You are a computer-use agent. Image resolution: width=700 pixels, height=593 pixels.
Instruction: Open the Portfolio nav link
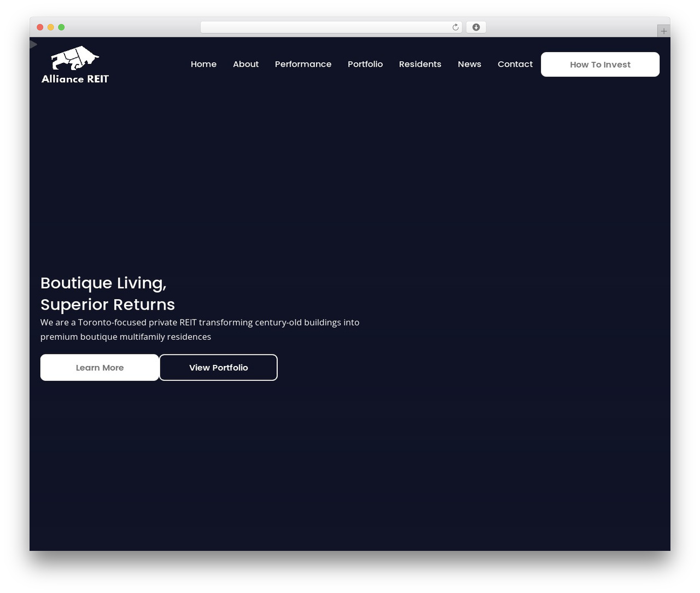(x=365, y=64)
